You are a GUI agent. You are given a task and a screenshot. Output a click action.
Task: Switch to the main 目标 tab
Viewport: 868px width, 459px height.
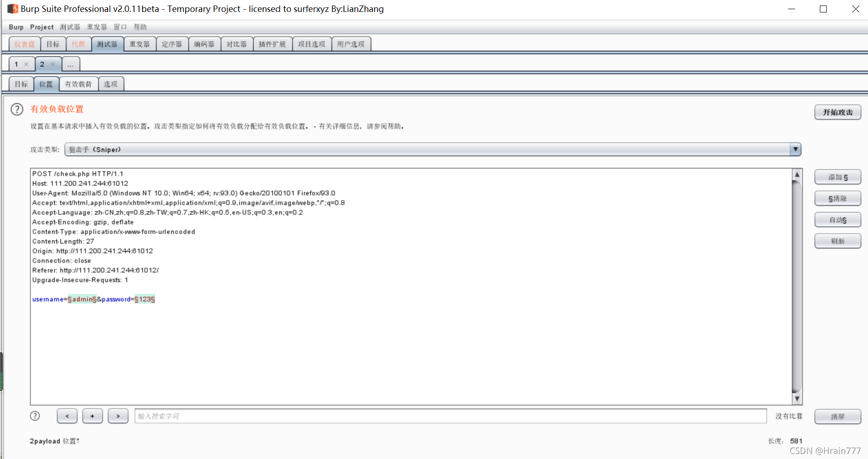pos(53,44)
